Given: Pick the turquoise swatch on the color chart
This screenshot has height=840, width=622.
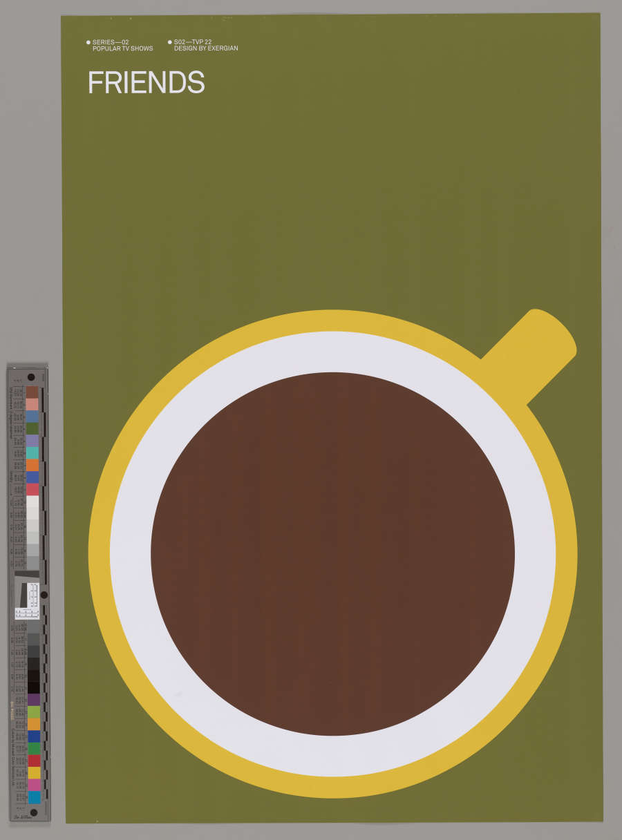Looking at the screenshot, I should click(x=32, y=452).
